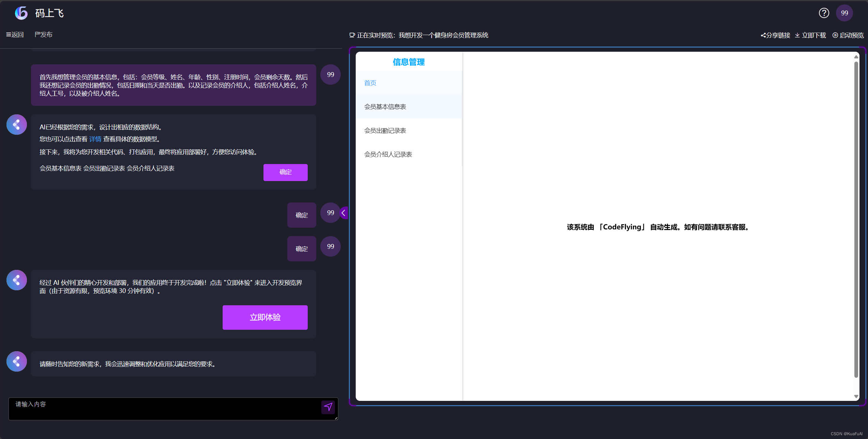Click the 发布 publish button
868x439 pixels.
click(44, 35)
